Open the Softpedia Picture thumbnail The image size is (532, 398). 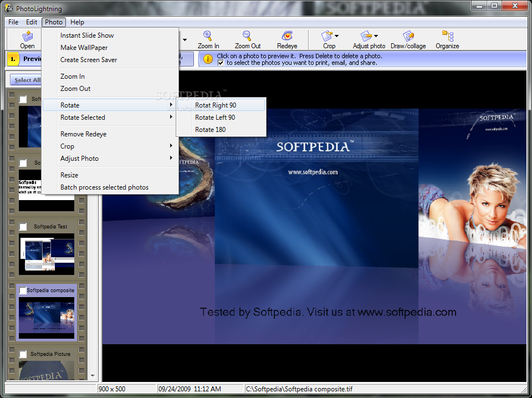tap(47, 370)
